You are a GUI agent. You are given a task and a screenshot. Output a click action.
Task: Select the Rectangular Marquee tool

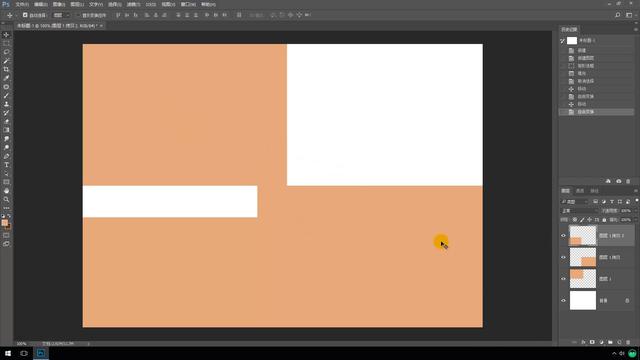click(x=6, y=43)
